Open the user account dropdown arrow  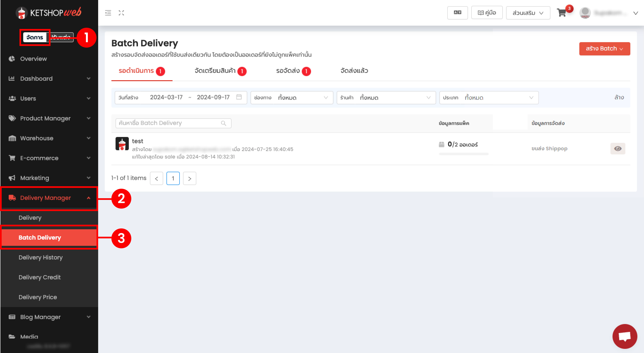636,13
